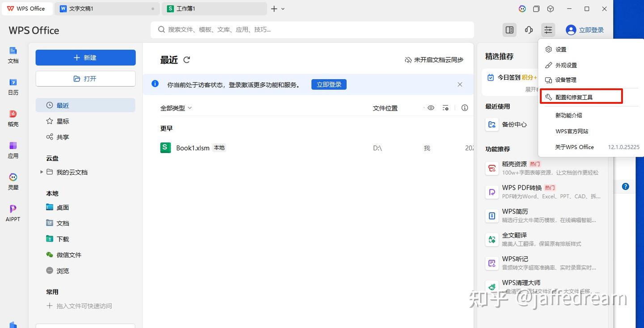The height and width of the screenshot is (328, 644).
Task: Open the dropdown arrow beside new tab plus
Action: pos(283,9)
